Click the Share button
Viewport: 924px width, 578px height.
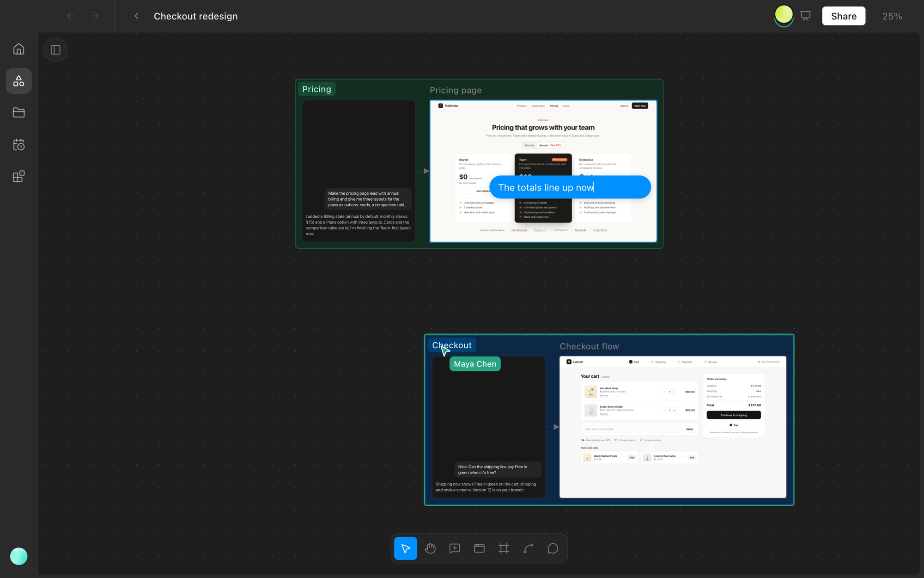(x=844, y=16)
